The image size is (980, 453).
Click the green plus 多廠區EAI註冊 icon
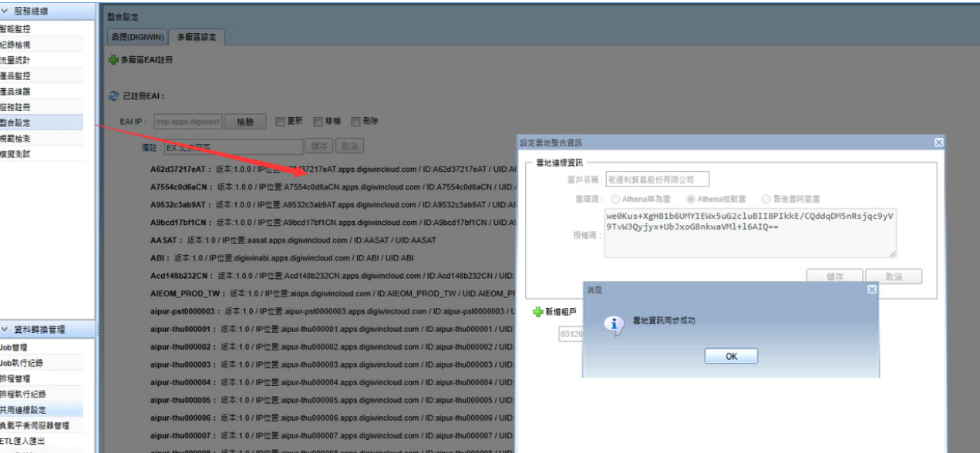[x=112, y=59]
